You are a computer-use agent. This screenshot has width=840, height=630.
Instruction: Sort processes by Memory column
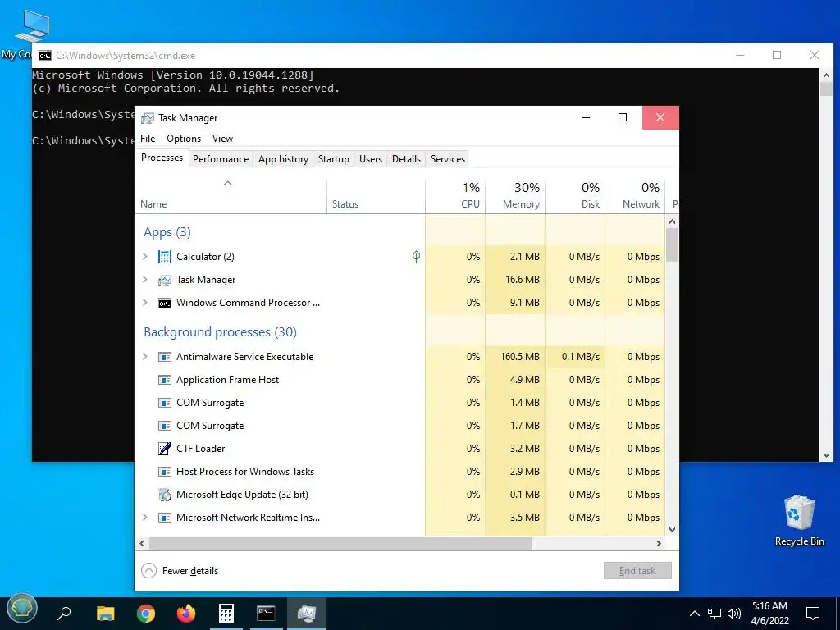[x=515, y=196]
